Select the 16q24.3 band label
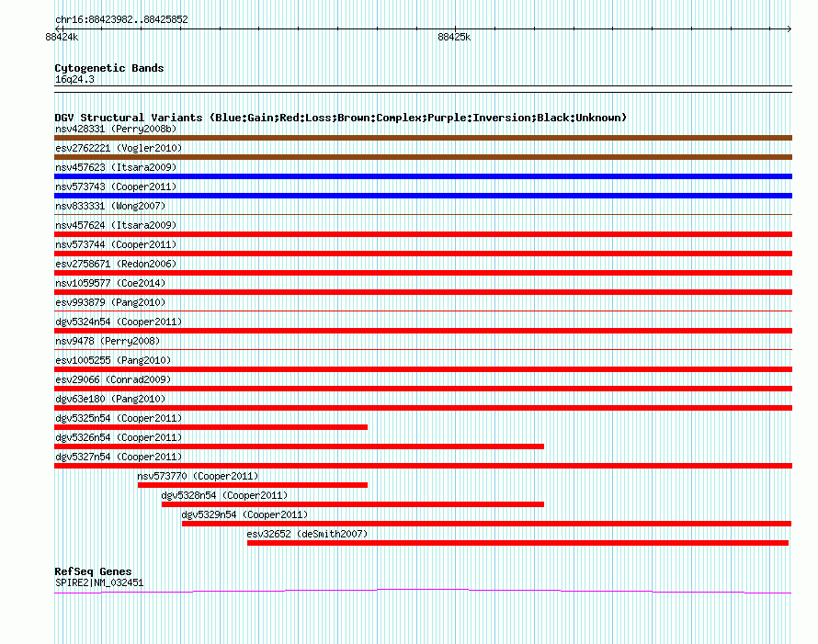This screenshot has width=818, height=644. pyautogui.click(x=74, y=79)
